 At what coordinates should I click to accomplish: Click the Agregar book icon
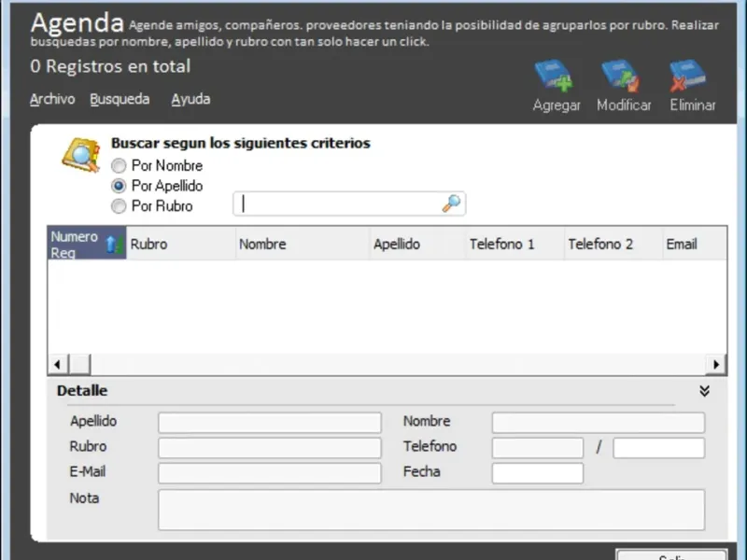pos(554,76)
